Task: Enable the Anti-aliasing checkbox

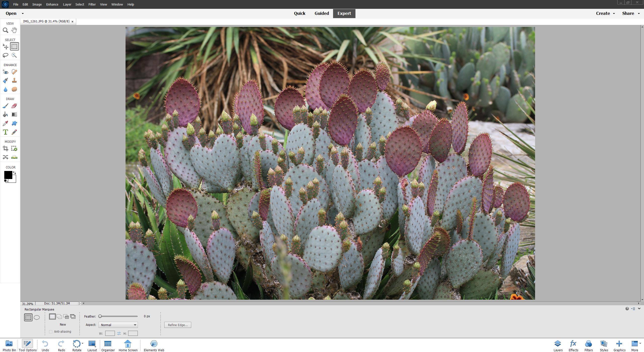Action: click(51, 331)
